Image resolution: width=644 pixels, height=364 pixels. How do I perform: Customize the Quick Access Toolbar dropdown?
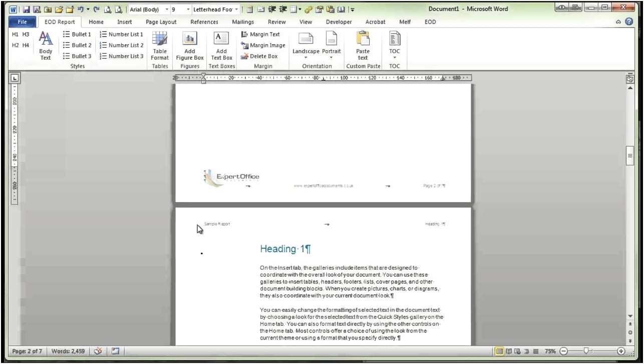352,9
